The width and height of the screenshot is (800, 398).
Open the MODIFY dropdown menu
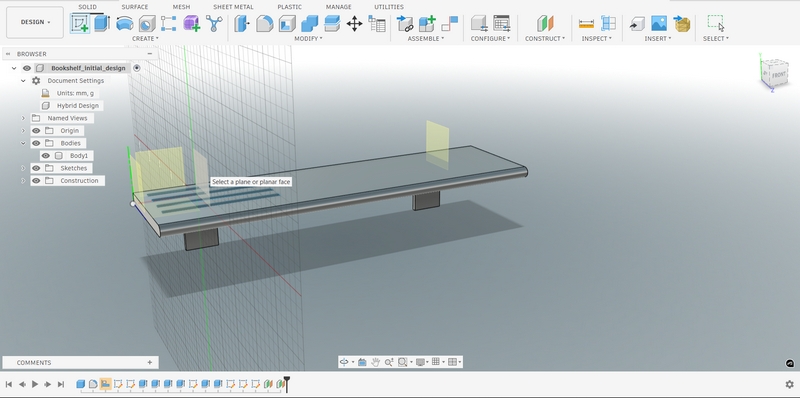point(308,39)
